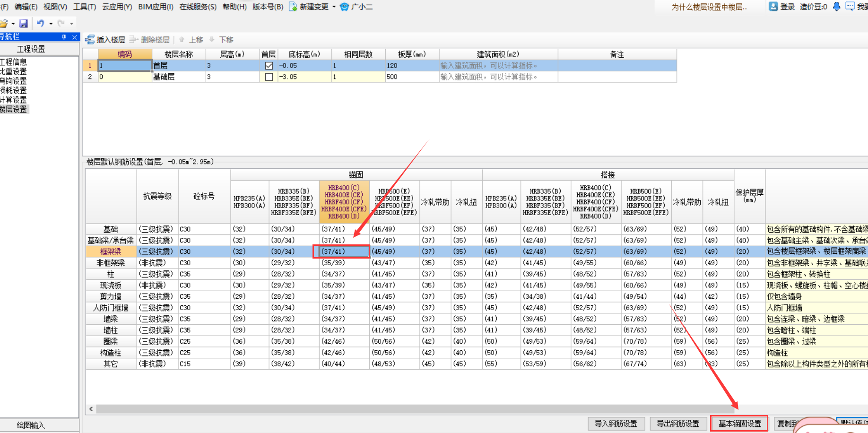Open the 在线服务(S) menu

pos(198,7)
